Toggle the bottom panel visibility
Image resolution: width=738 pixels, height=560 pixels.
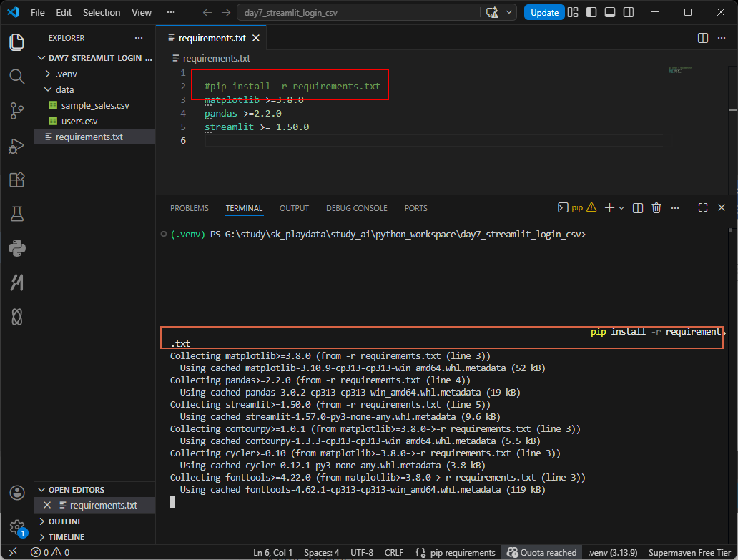pyautogui.click(x=610, y=12)
